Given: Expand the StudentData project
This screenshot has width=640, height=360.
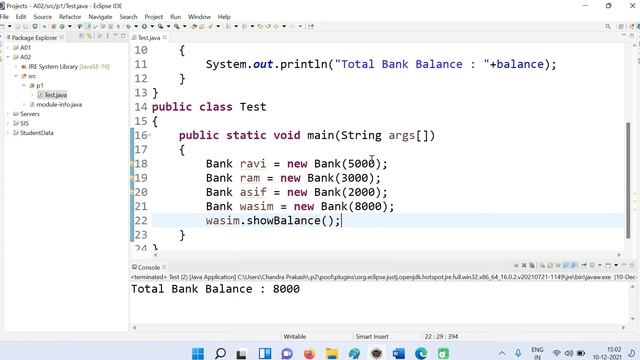Looking at the screenshot, I should 8,133.
